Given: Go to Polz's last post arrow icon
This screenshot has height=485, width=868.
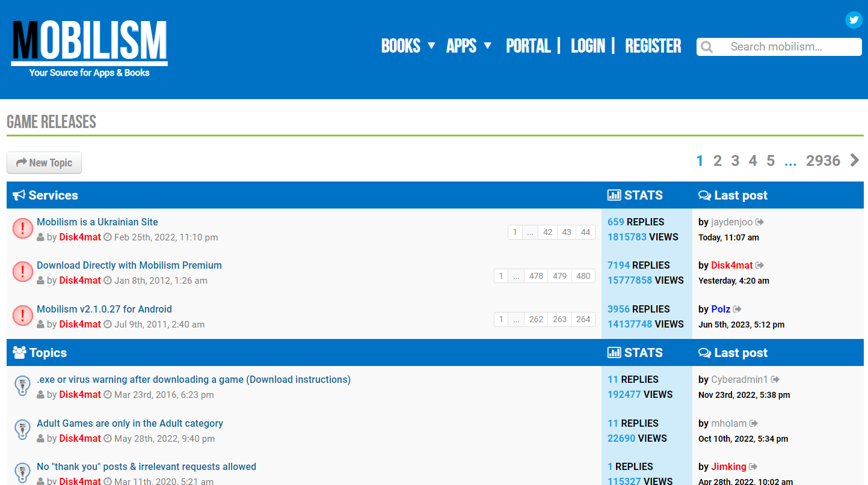Looking at the screenshot, I should click(x=737, y=310).
